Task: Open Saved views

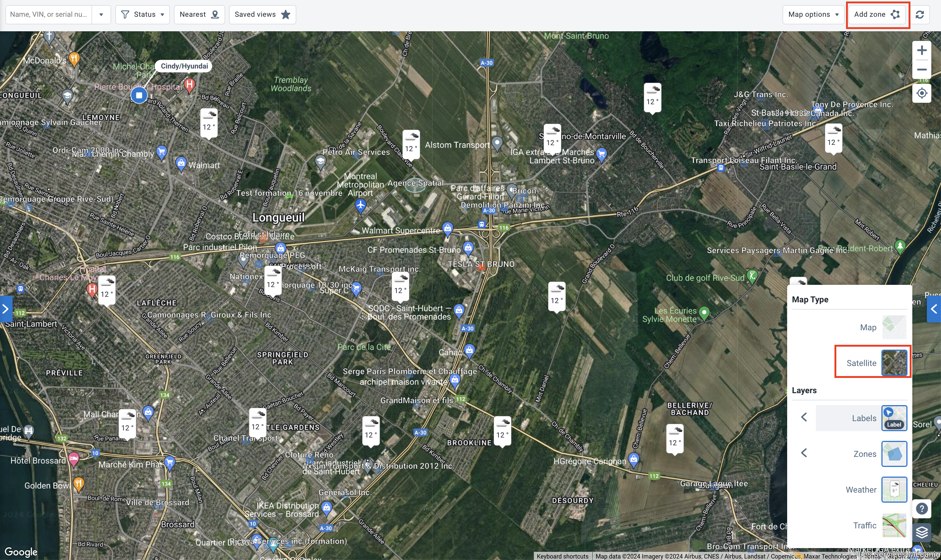Action: [262, 15]
